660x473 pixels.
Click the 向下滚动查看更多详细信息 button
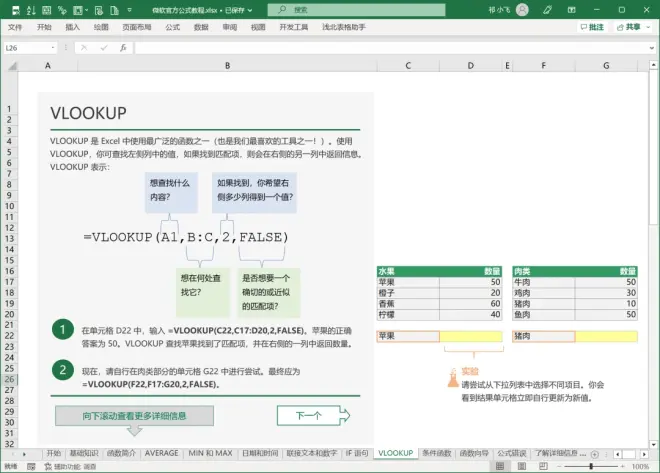coord(134,416)
